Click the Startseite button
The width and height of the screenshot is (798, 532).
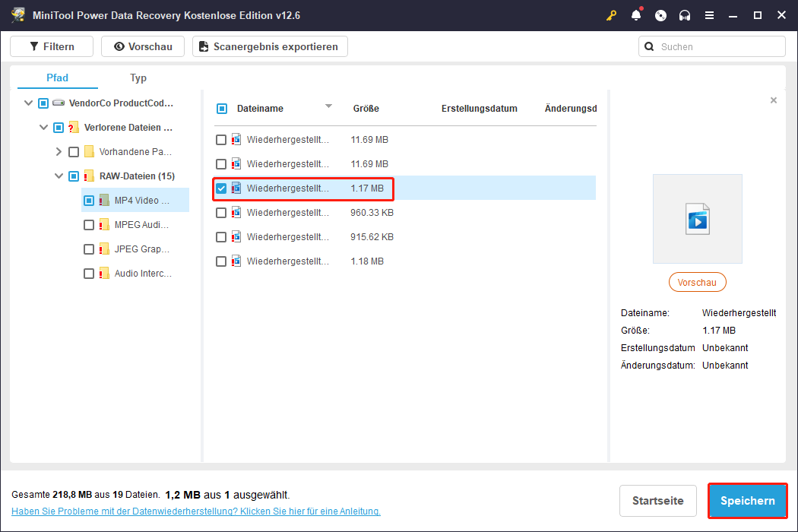click(x=658, y=501)
